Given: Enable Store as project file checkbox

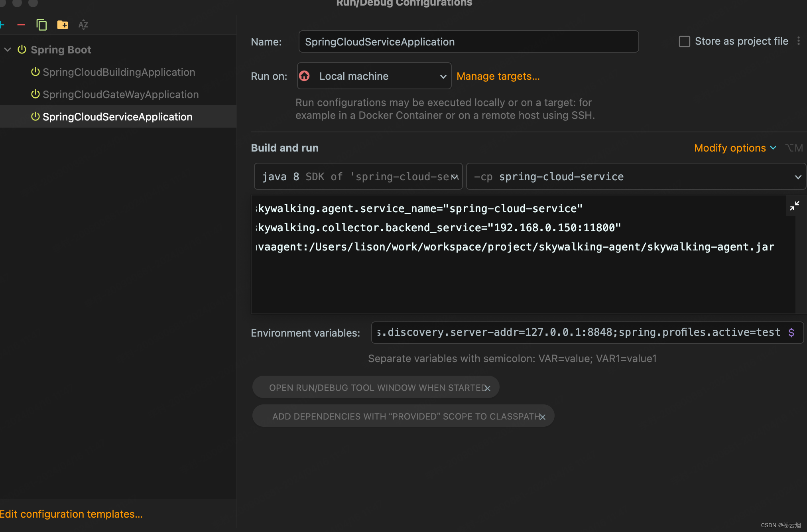Looking at the screenshot, I should pyautogui.click(x=684, y=41).
